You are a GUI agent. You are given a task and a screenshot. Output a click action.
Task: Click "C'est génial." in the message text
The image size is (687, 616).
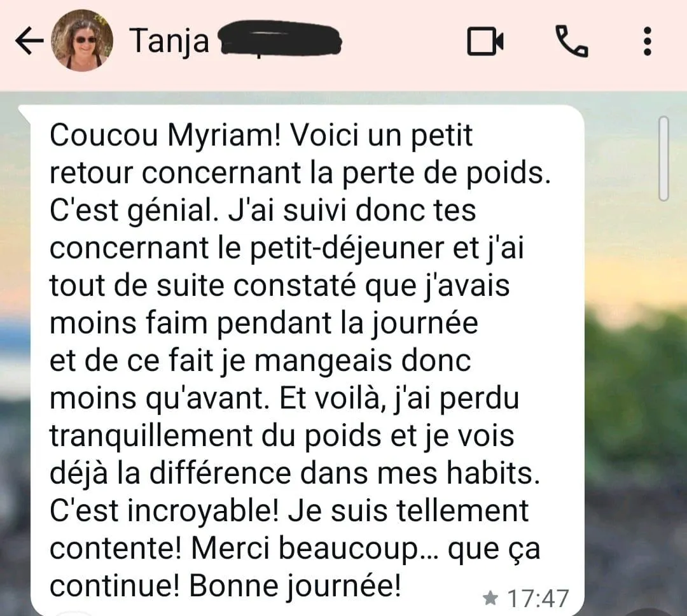pos(134,211)
